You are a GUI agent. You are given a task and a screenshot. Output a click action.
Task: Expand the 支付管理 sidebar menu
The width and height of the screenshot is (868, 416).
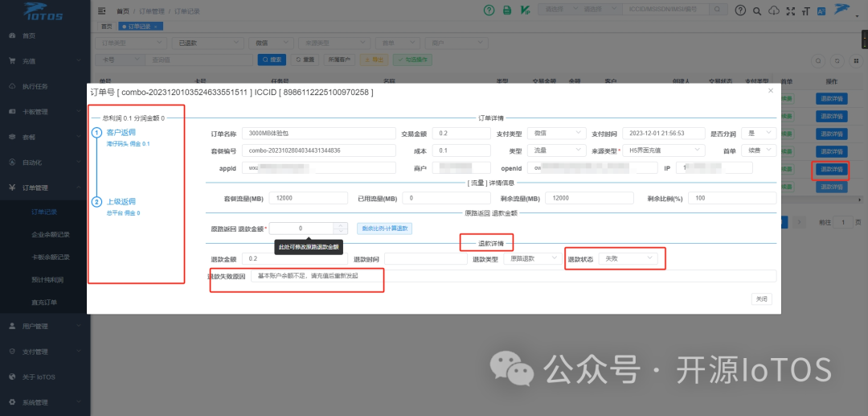pyautogui.click(x=45, y=352)
